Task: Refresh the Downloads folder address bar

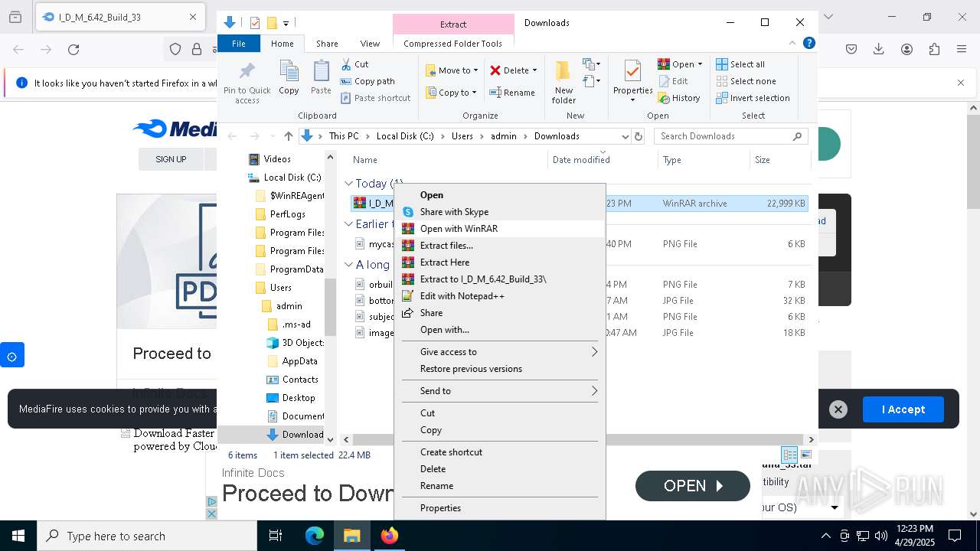Action: [x=640, y=136]
